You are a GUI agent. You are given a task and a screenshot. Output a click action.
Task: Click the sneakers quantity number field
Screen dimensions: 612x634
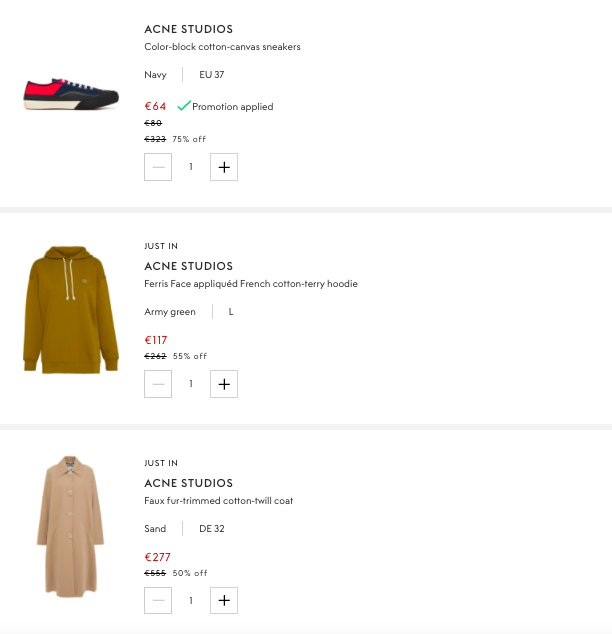(191, 167)
